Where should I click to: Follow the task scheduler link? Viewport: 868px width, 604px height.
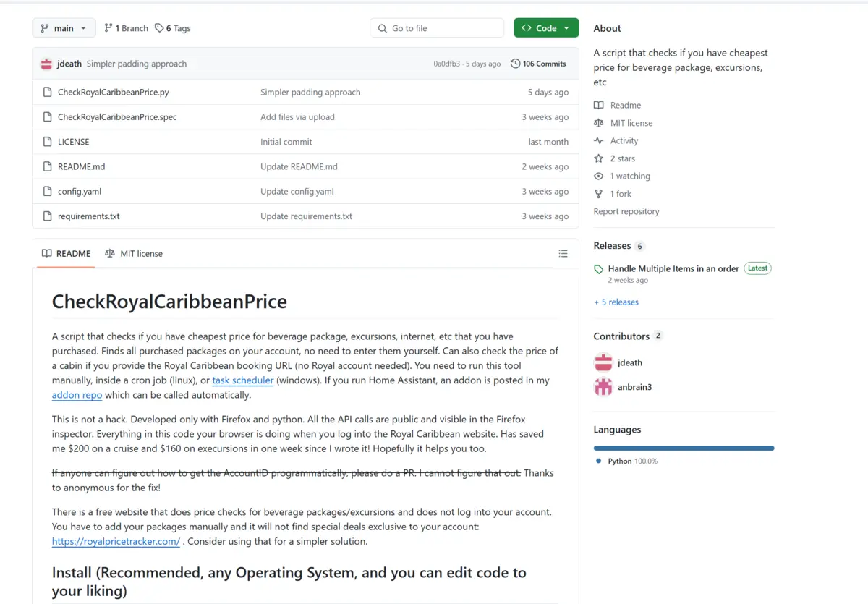tap(243, 380)
